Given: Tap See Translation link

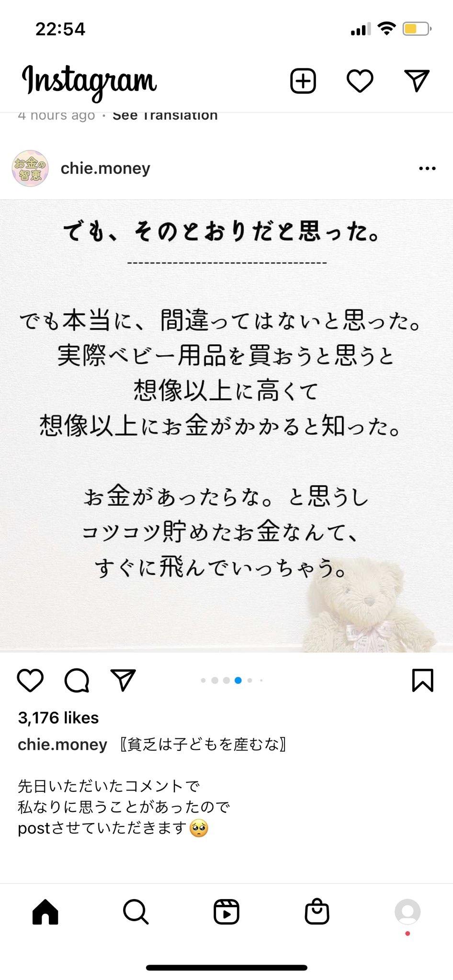Looking at the screenshot, I should [x=165, y=115].
